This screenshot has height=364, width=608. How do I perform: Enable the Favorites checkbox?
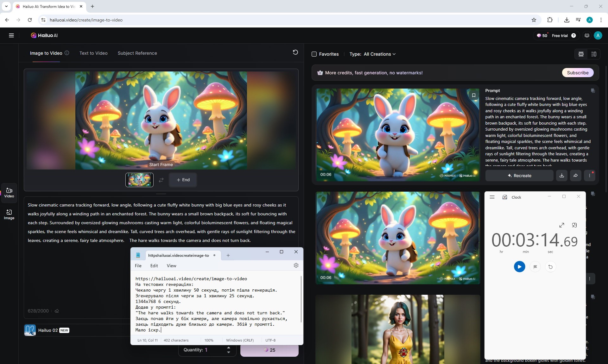[314, 54]
